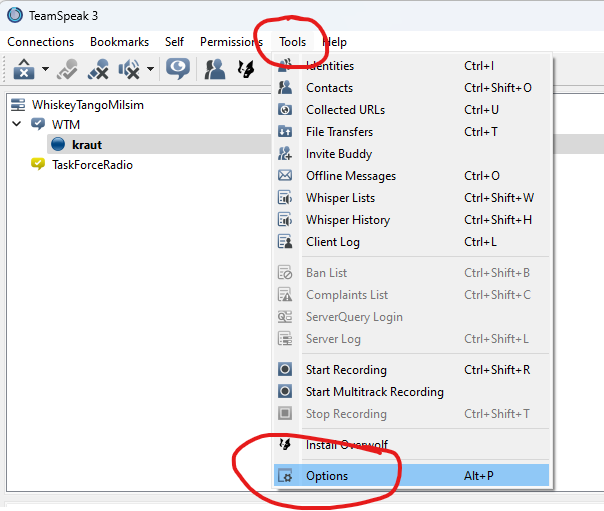This screenshot has width=604, height=511.
Task: Open the Permissions menu
Action: coord(231,42)
